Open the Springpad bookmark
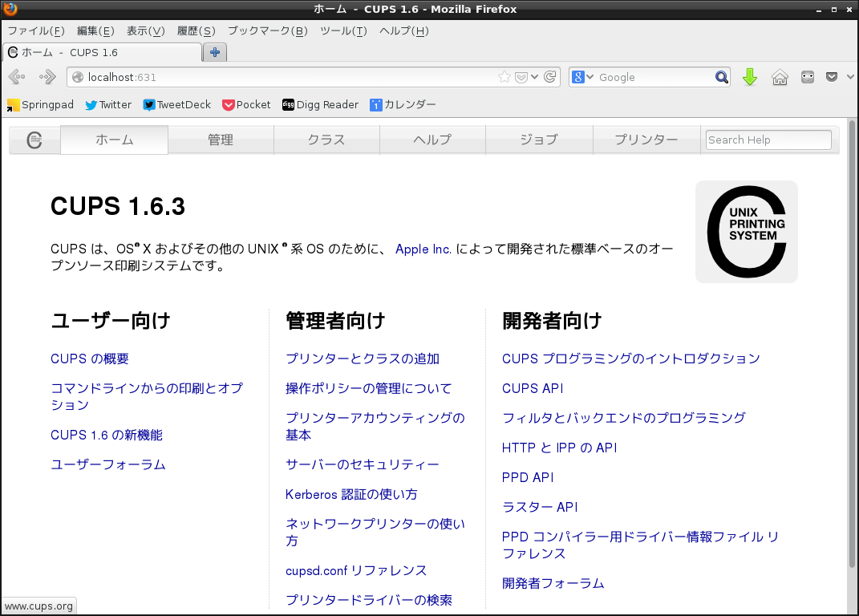Screen dimensions: 859x616 coord(40,105)
